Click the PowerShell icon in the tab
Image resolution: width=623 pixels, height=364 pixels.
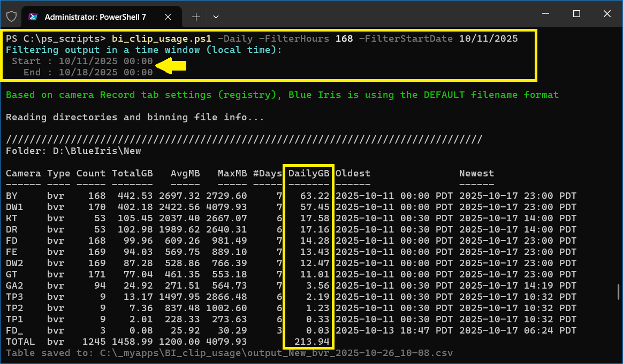(x=33, y=17)
